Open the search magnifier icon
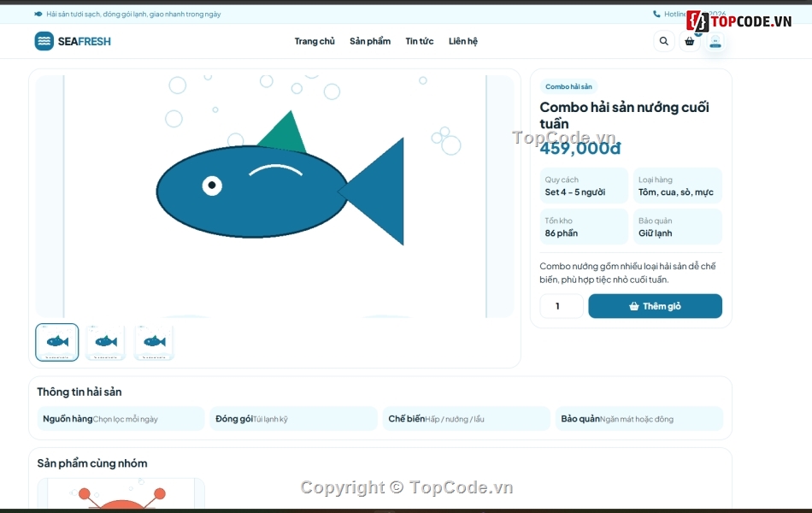The height and width of the screenshot is (513, 812). [x=663, y=41]
